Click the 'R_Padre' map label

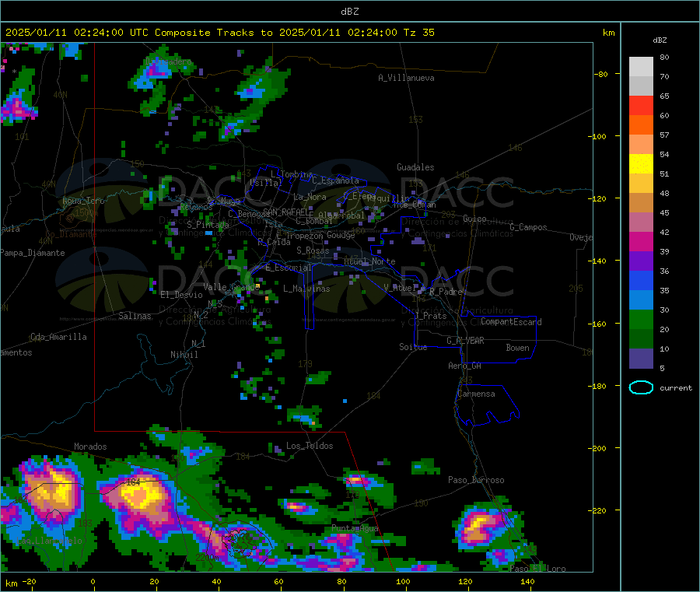click(446, 292)
